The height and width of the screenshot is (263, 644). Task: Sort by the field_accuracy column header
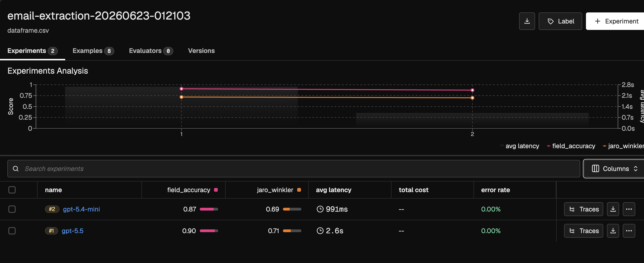click(x=188, y=190)
